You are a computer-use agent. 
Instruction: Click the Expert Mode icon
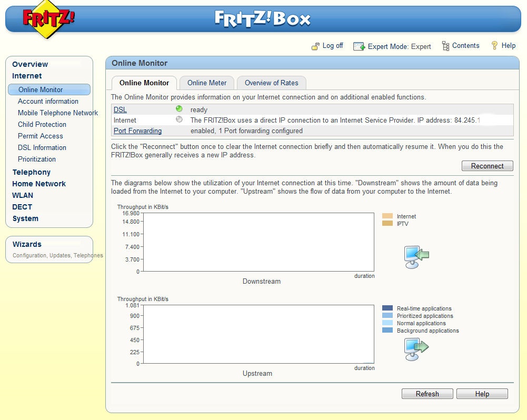[359, 46]
